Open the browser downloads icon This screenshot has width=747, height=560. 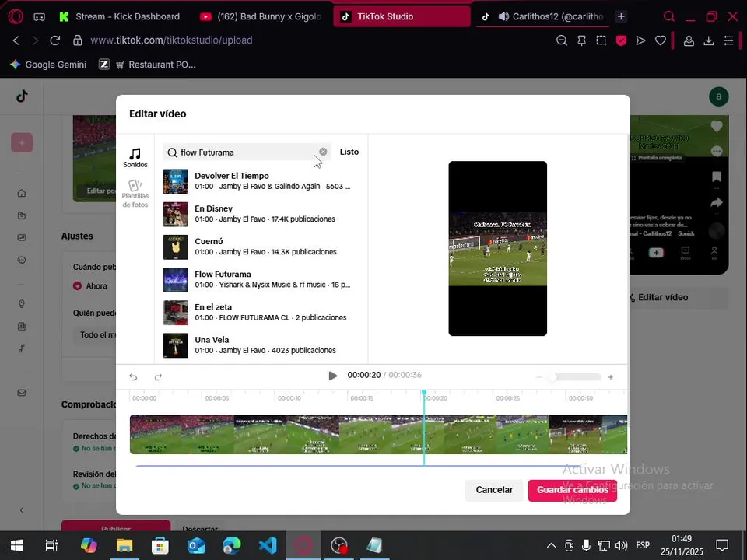coord(708,40)
